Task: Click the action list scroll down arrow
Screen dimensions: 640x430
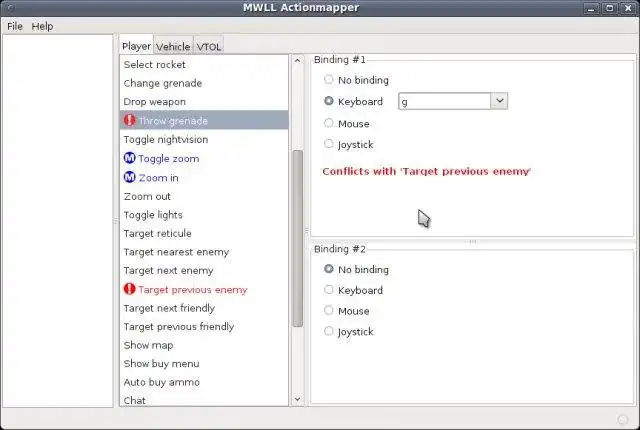Action: click(x=298, y=399)
